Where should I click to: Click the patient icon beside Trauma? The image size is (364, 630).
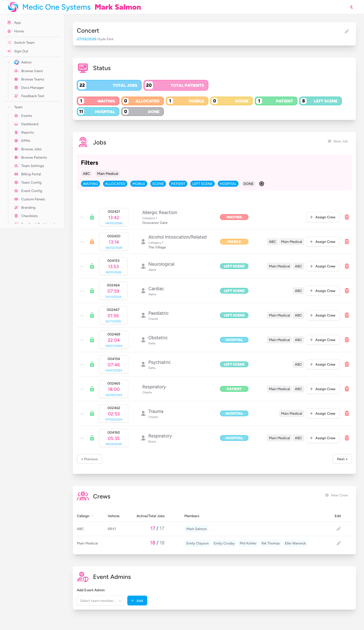pos(143,413)
